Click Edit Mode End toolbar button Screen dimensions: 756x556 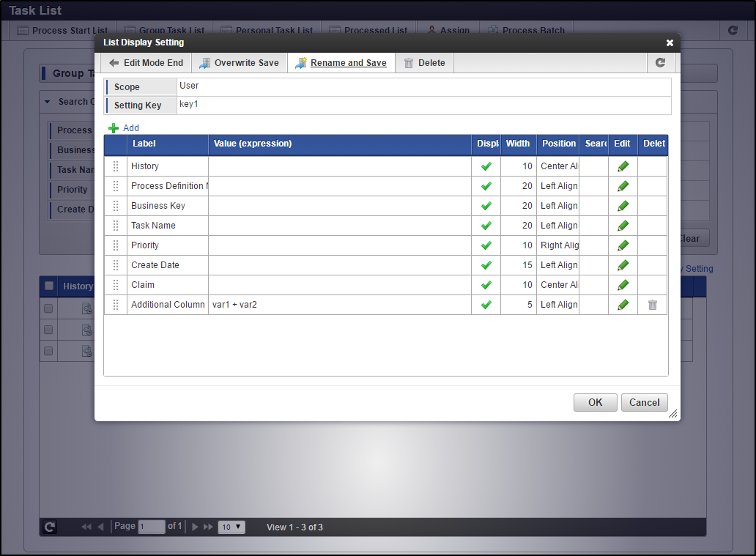coord(146,63)
